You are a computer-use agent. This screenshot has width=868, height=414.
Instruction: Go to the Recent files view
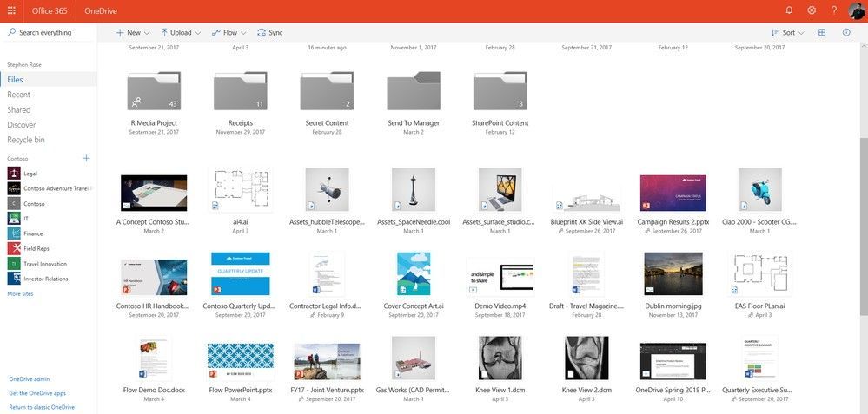click(x=19, y=95)
